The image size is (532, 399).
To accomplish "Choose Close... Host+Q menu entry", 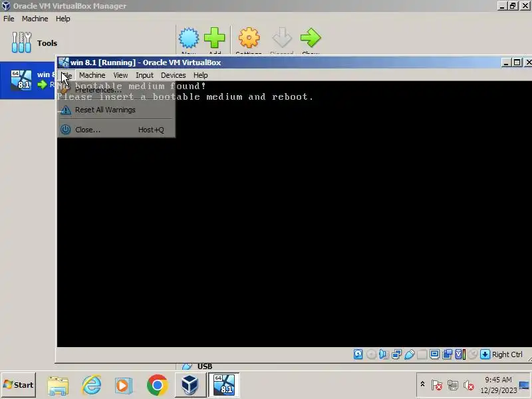I will [x=116, y=130].
